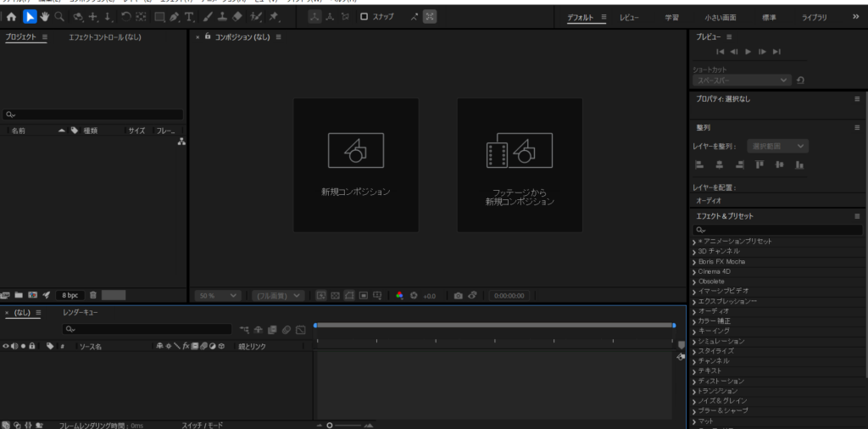The image size is (868, 429).
Task: Select the Zoom magnifier tool
Action: pyautogui.click(x=59, y=16)
